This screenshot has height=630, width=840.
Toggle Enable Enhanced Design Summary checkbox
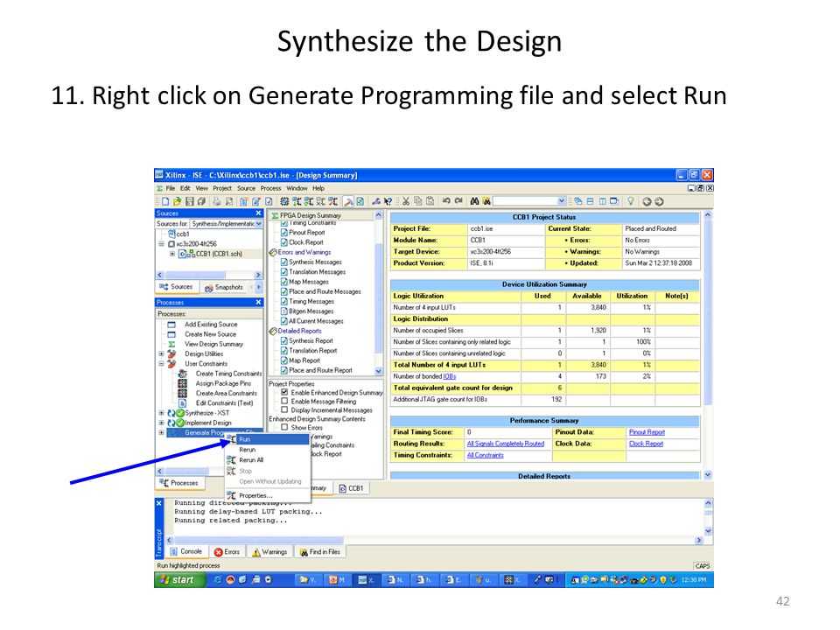[284, 392]
